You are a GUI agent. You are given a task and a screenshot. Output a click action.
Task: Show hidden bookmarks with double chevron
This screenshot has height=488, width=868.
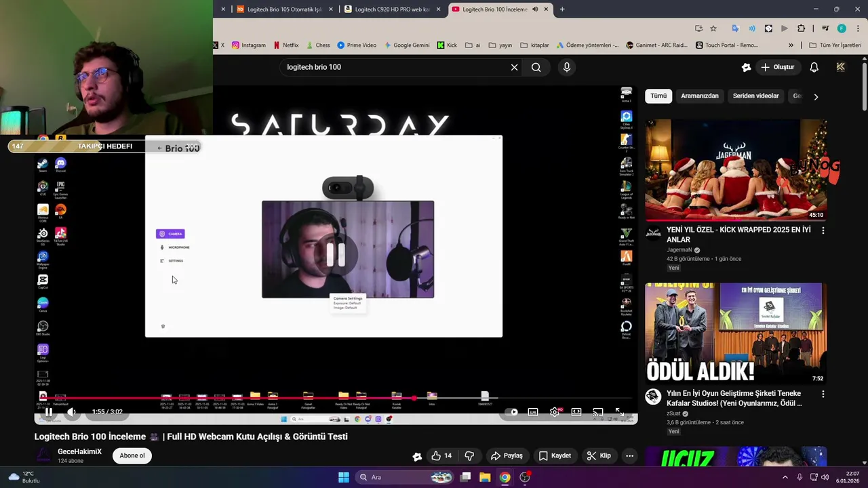(x=791, y=45)
